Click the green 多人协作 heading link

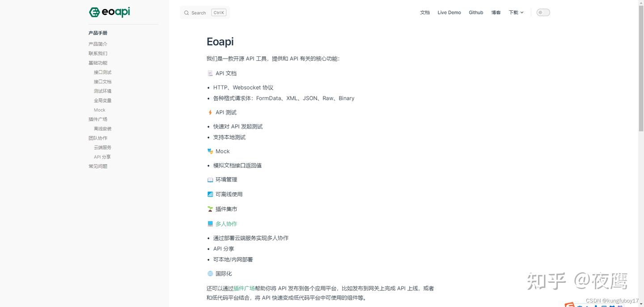pyautogui.click(x=226, y=224)
